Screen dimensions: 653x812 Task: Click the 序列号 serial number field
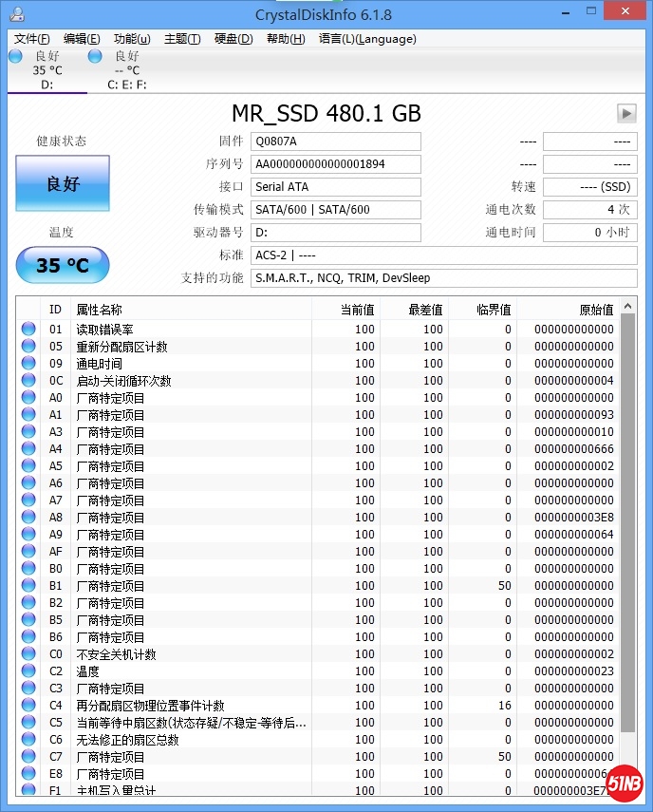[335, 164]
